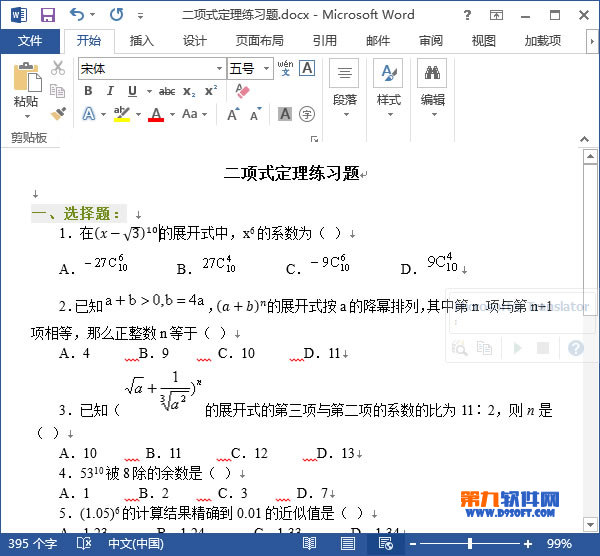Switch to 视图 View tab

click(483, 41)
